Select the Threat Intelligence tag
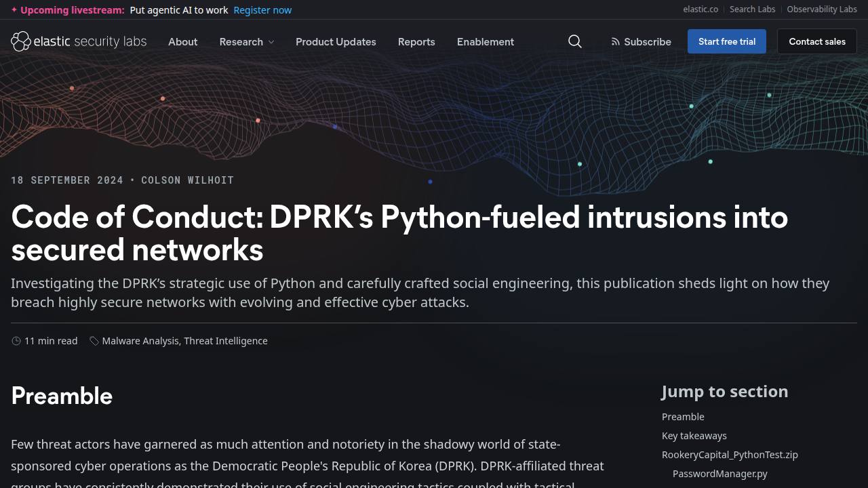Screen dimensions: 868x488 (226, 341)
